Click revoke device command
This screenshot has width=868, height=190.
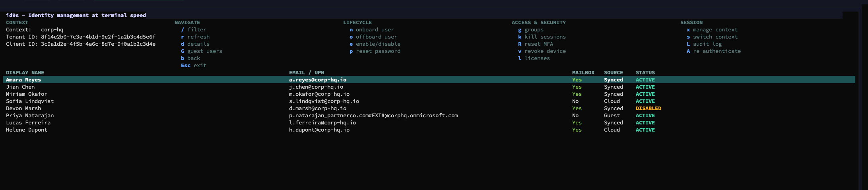coord(542,51)
